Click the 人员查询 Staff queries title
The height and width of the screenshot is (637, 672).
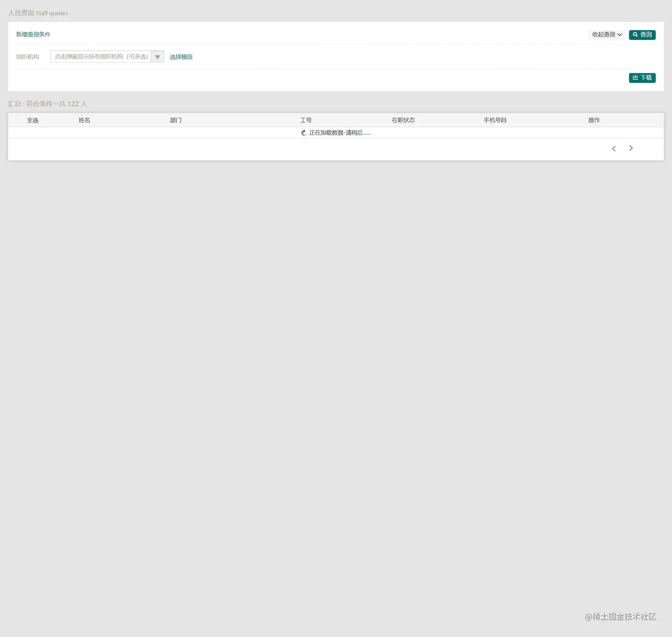pos(38,13)
